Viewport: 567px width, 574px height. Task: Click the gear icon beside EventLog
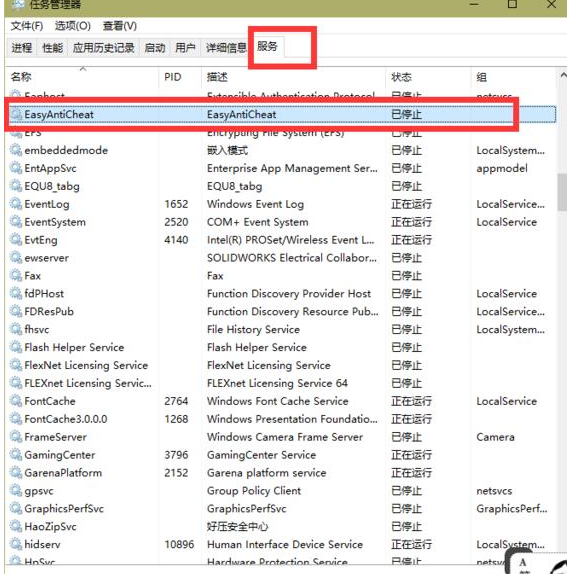(x=16, y=204)
